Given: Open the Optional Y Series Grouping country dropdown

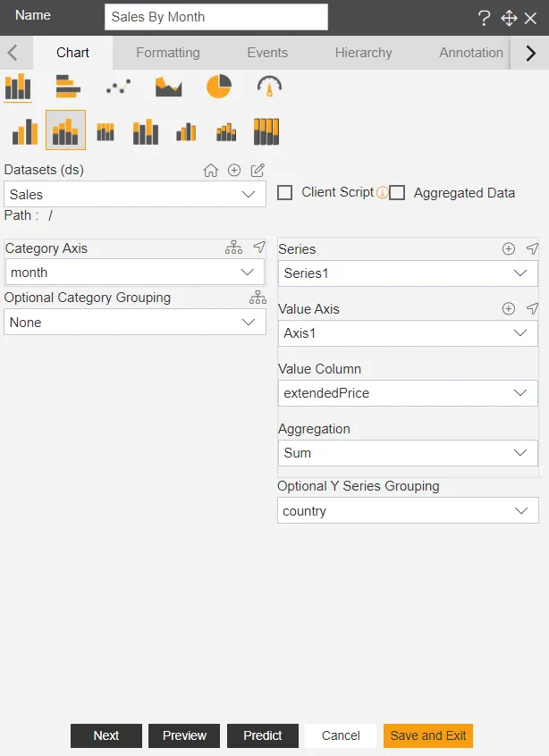Looking at the screenshot, I should pyautogui.click(x=407, y=510).
